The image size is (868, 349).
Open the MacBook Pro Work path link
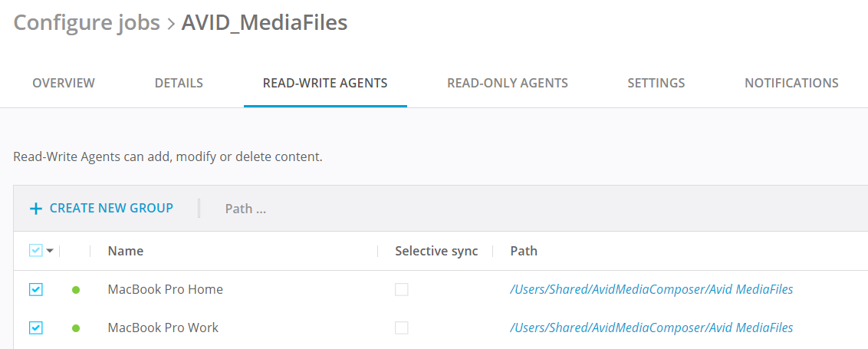click(x=651, y=328)
